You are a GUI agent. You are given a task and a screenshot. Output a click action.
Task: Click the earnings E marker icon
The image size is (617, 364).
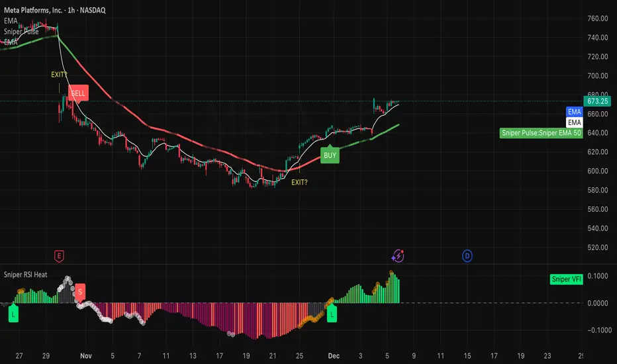click(59, 256)
